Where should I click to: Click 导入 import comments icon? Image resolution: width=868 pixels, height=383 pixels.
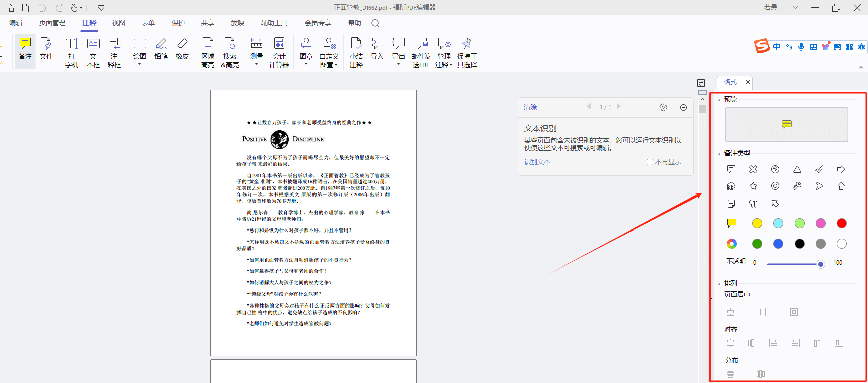[x=377, y=49]
